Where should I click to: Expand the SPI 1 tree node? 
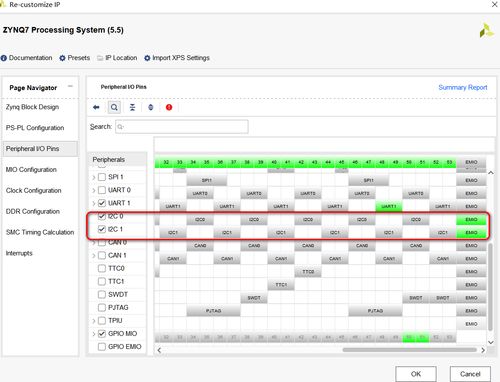click(94, 177)
